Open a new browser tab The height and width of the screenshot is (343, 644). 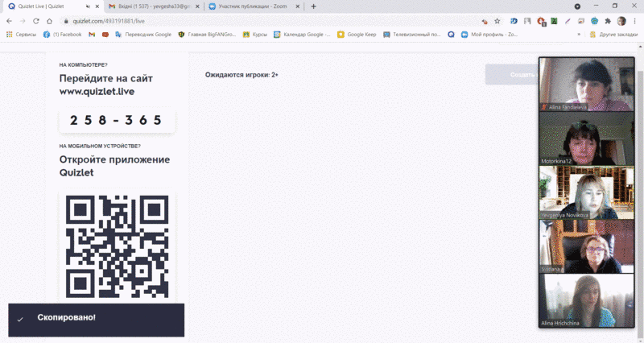313,6
